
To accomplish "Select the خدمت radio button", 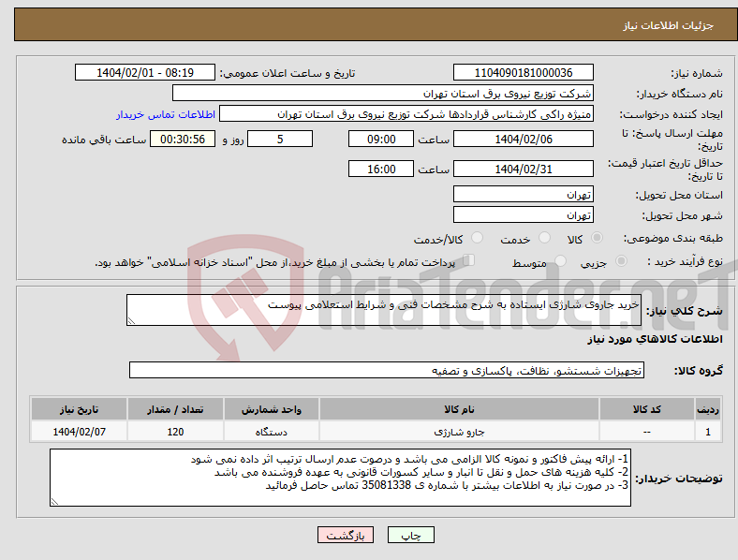I will coord(544,238).
